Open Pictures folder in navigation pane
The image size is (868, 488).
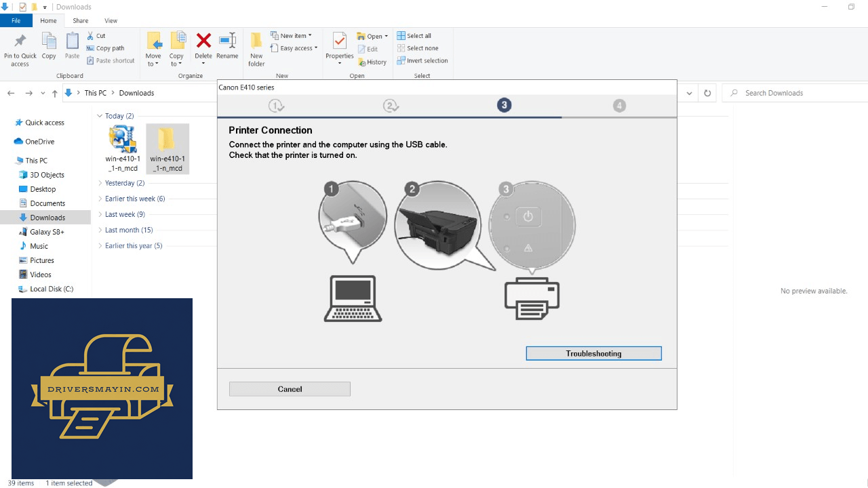pyautogui.click(x=41, y=260)
